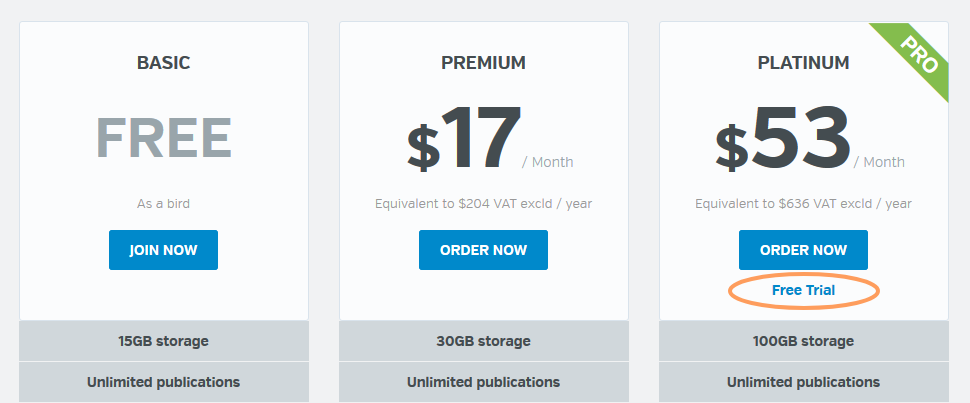
Task: Click the green PRO ribbon badge
Action: [x=918, y=54]
